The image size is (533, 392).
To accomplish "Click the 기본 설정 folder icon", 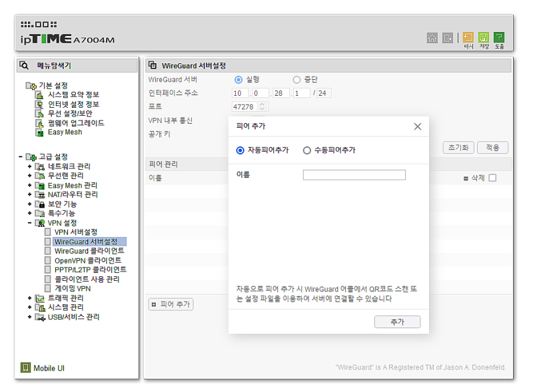I will [31, 86].
